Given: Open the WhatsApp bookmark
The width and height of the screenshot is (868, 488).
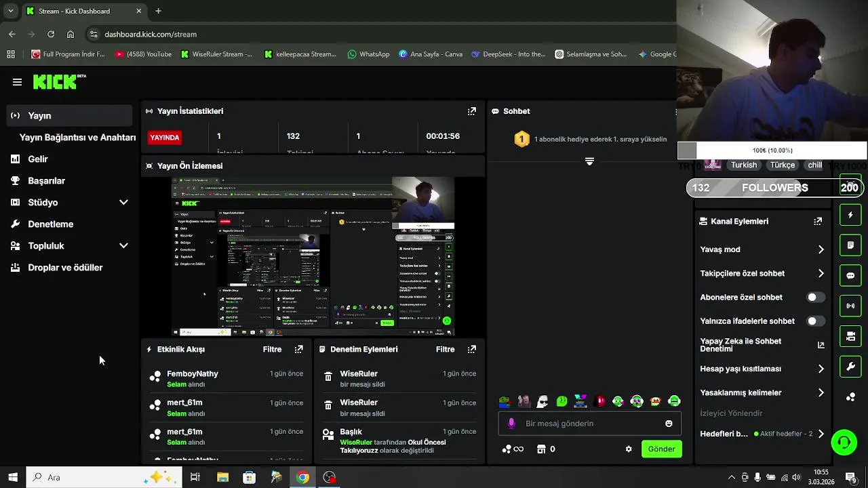Looking at the screenshot, I should [368, 54].
